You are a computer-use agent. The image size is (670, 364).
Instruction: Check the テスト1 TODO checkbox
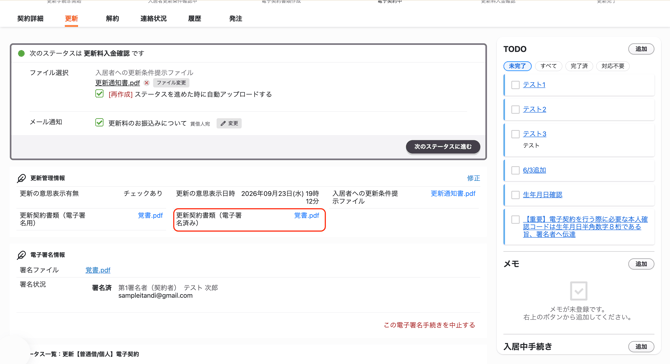click(x=515, y=85)
